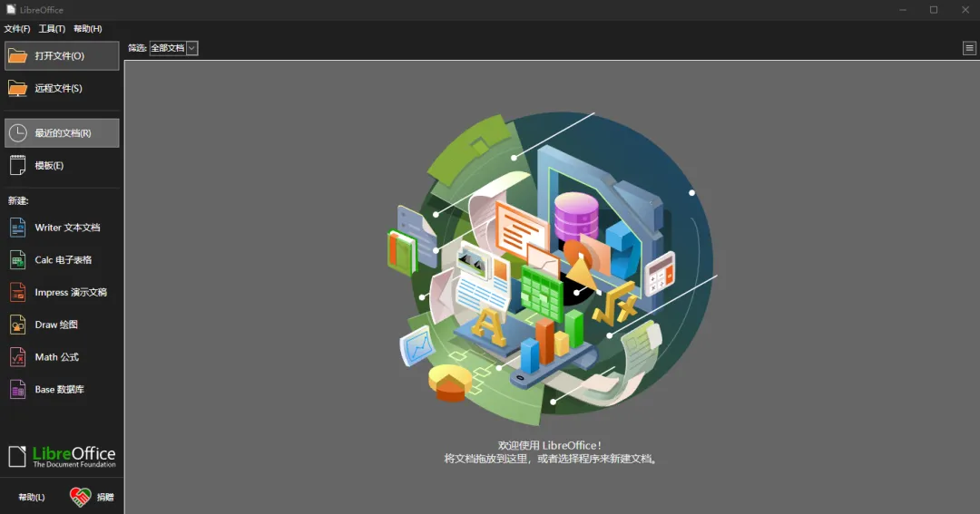The height and width of the screenshot is (514, 980).
Task: Click the text 欢迎使用 LibreOffice!
Action: [550, 445]
